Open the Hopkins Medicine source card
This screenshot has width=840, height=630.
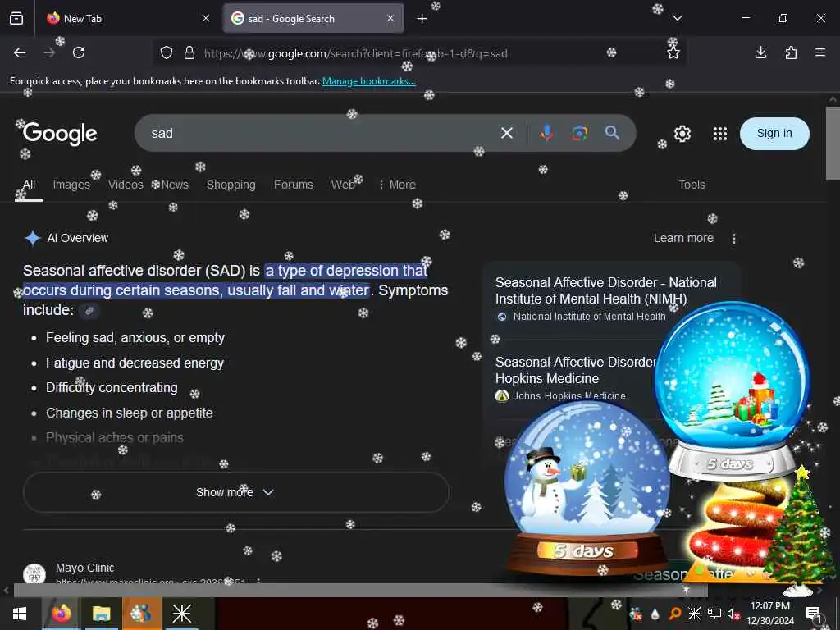click(575, 370)
